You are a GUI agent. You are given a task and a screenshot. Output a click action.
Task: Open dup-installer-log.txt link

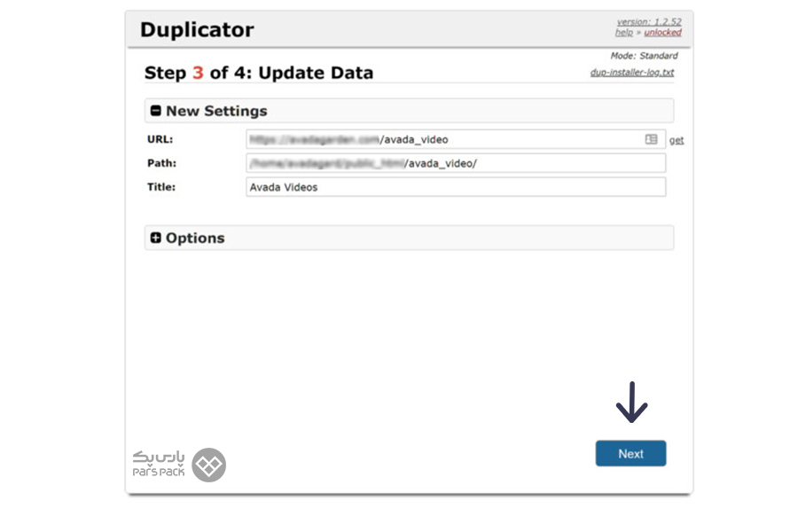coord(632,73)
